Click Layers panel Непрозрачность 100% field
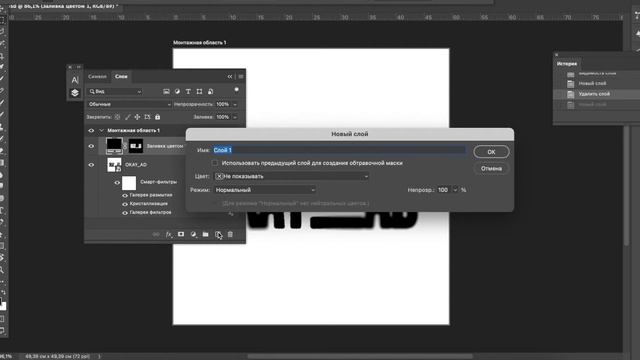The image size is (640, 360). [224, 104]
